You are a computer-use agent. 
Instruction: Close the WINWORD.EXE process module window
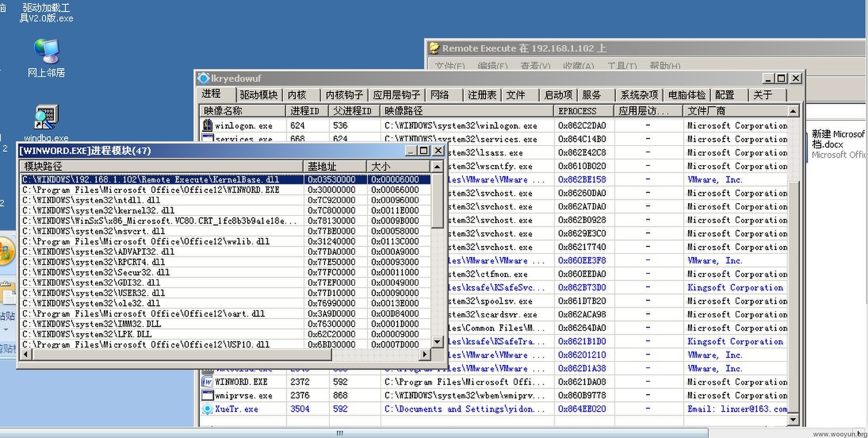(x=438, y=150)
